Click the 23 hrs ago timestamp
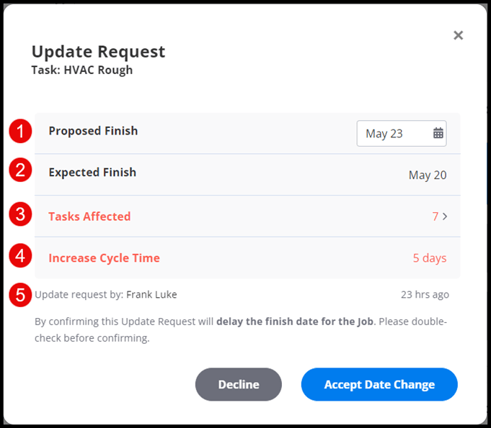The width and height of the screenshot is (491, 428). coord(425,294)
